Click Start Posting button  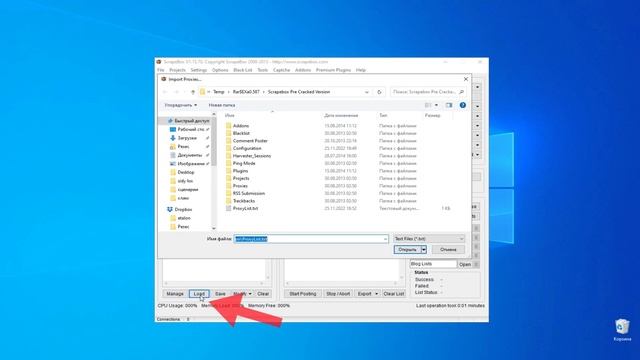302,294
